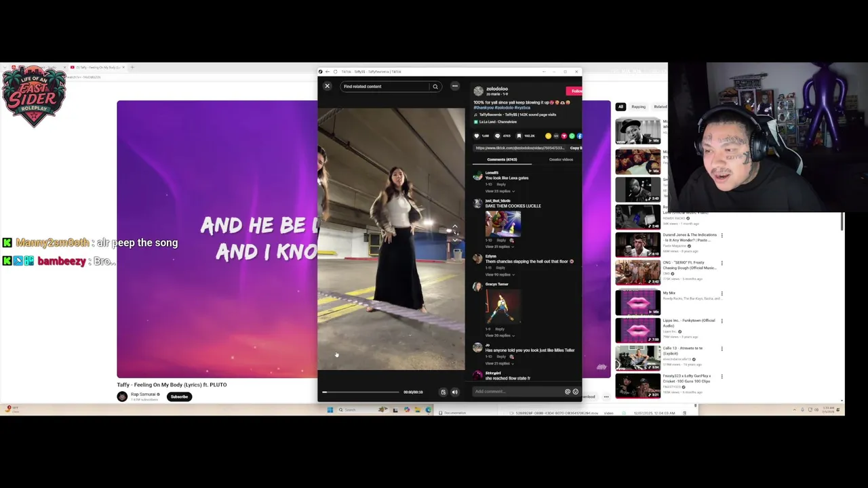Open the YouTube tab 'Taffy - Feeling On My Body'

[96, 67]
